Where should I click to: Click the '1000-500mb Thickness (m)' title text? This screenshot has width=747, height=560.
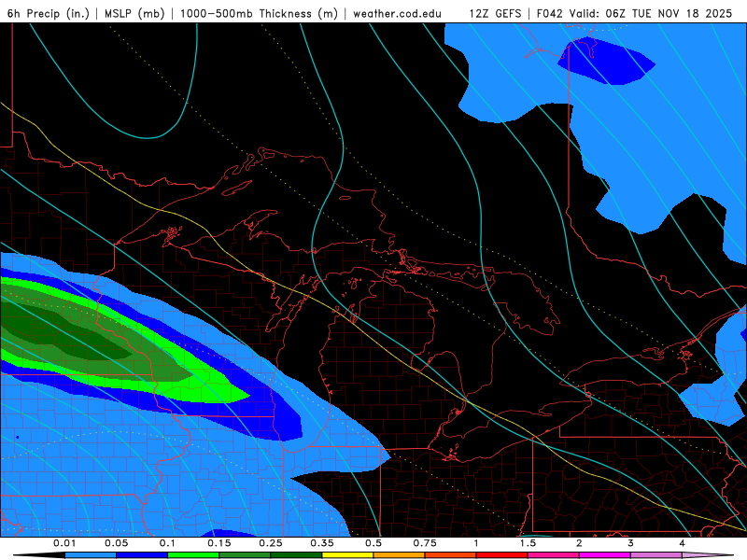[x=259, y=13]
